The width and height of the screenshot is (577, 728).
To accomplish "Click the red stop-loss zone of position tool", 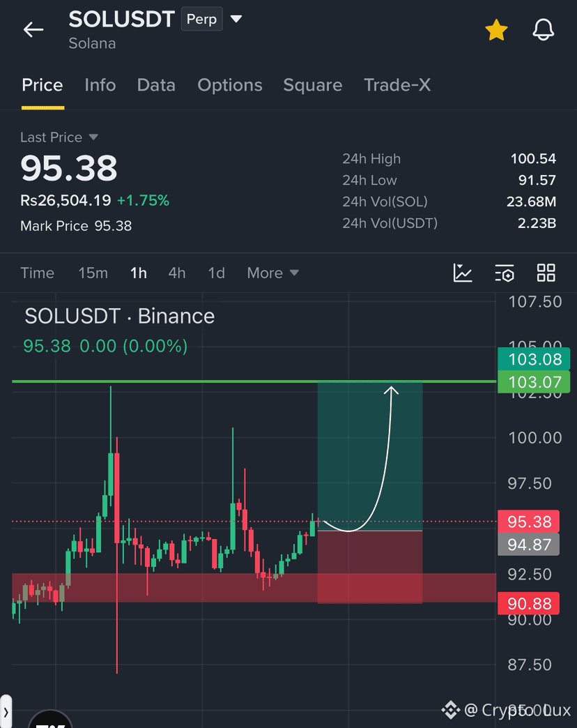I will [369, 567].
